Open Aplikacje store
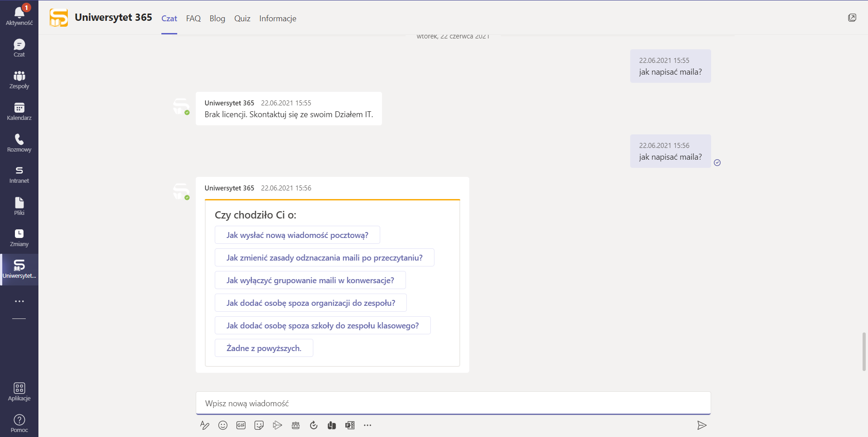Image resolution: width=868 pixels, height=437 pixels. click(x=19, y=392)
